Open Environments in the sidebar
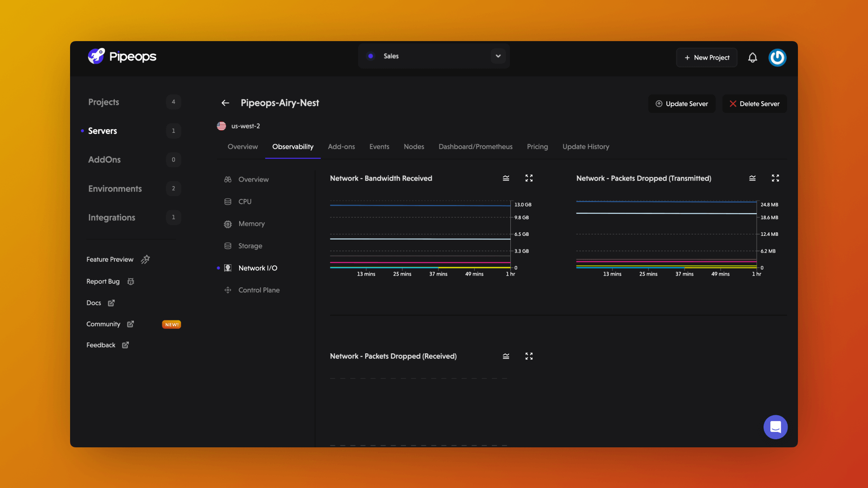 click(115, 189)
